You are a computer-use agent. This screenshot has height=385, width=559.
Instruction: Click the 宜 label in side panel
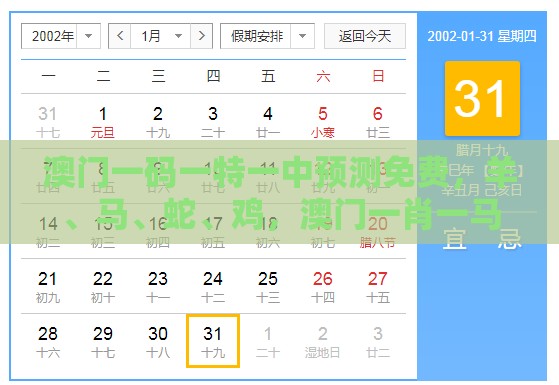click(455, 239)
